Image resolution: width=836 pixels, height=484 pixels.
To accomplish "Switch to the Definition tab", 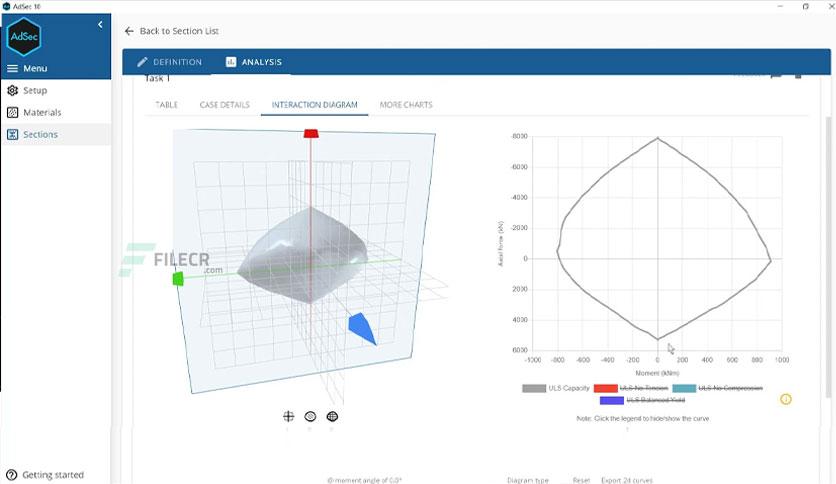I will 170,62.
